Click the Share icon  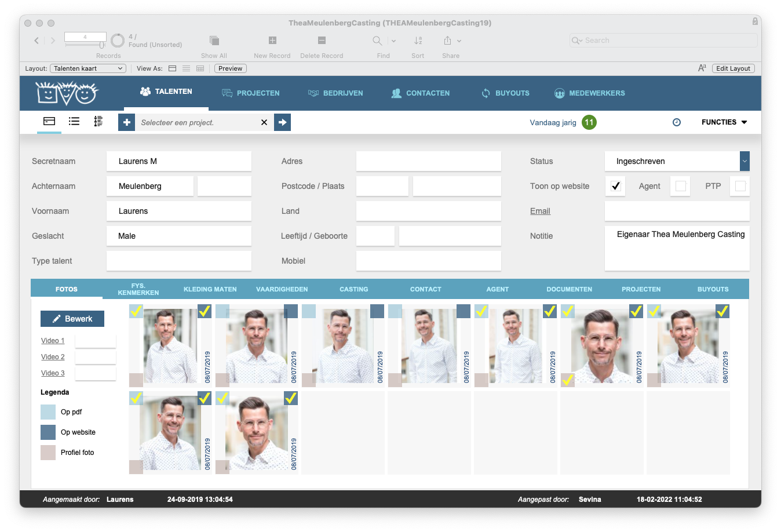(447, 41)
